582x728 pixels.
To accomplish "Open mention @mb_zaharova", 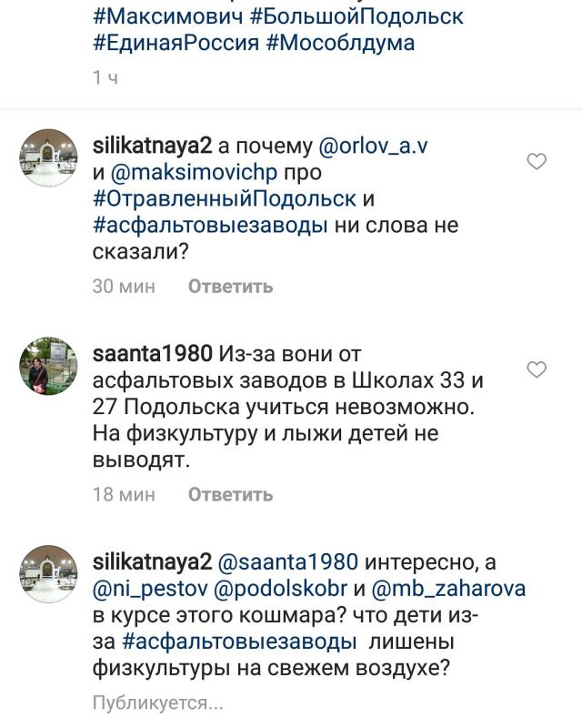I will [448, 589].
